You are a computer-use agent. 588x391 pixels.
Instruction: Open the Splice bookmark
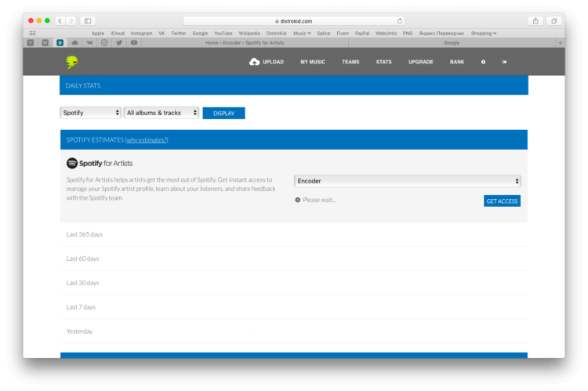[x=324, y=34]
